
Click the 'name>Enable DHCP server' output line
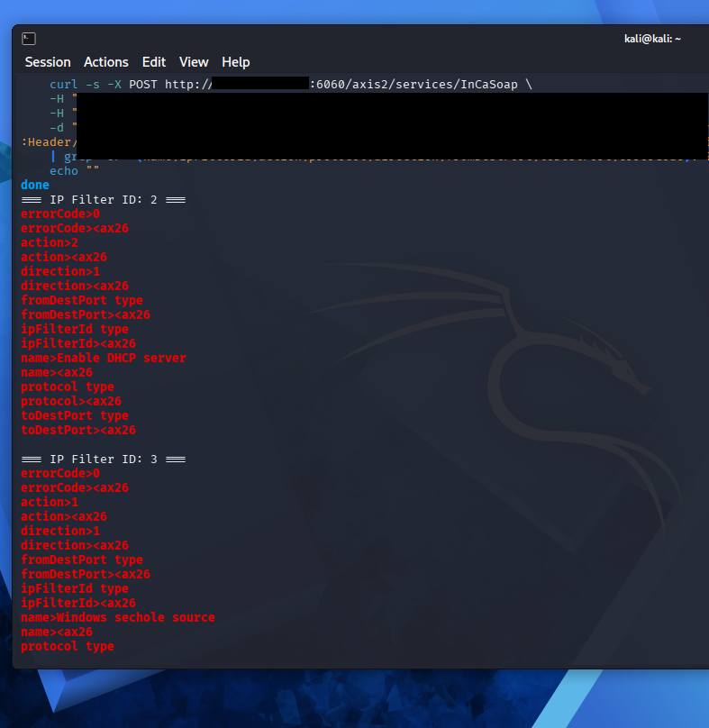coord(104,358)
